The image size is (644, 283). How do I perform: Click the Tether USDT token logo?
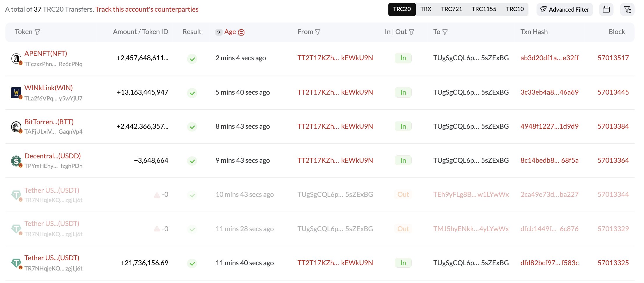coord(16,262)
